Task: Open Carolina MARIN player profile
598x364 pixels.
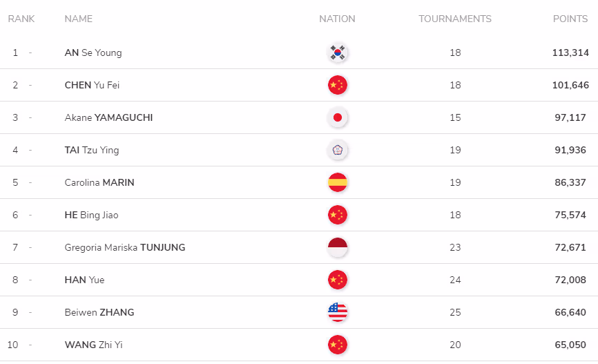Action: (x=99, y=182)
